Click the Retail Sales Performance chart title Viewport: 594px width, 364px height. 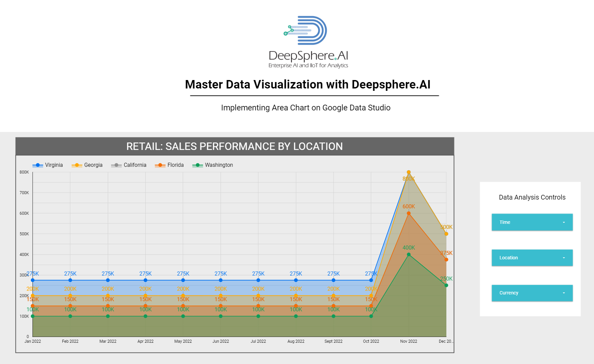coord(234,146)
